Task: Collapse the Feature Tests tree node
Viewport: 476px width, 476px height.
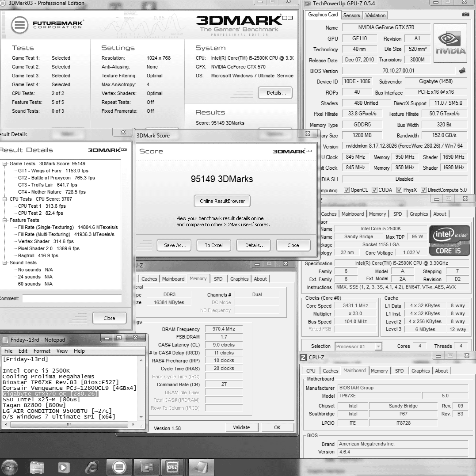Action: [x=4, y=220]
